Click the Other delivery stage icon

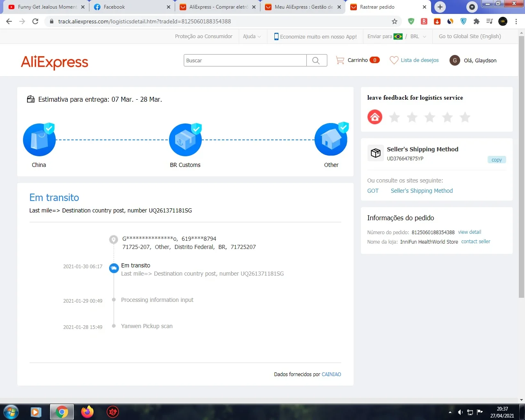coord(331,139)
